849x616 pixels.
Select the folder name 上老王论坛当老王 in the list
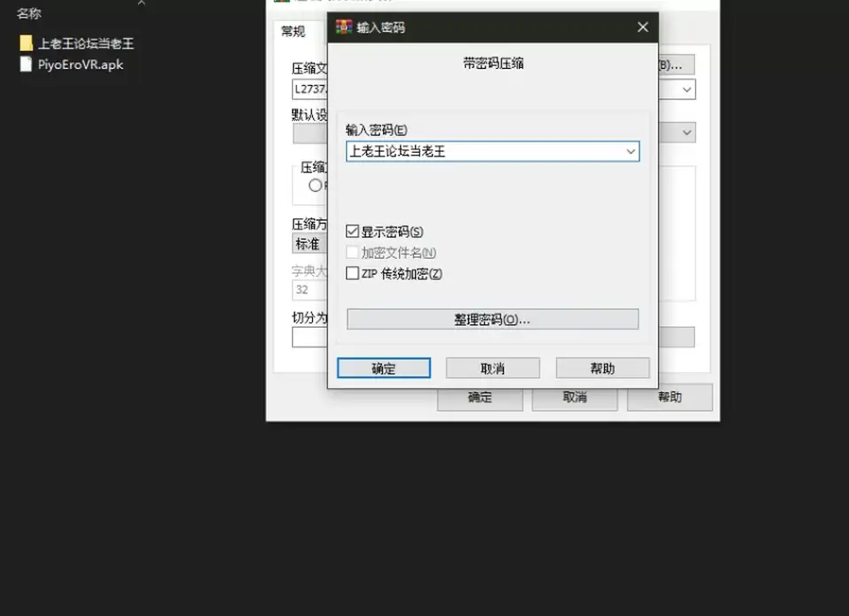(x=86, y=43)
